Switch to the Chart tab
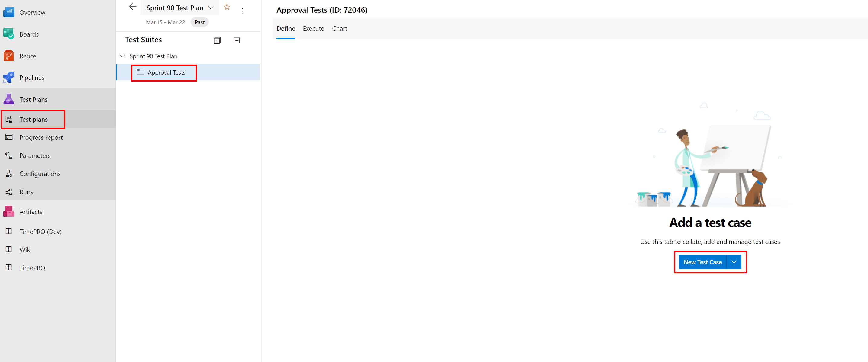Screen dimensions: 868x362 coord(339,29)
